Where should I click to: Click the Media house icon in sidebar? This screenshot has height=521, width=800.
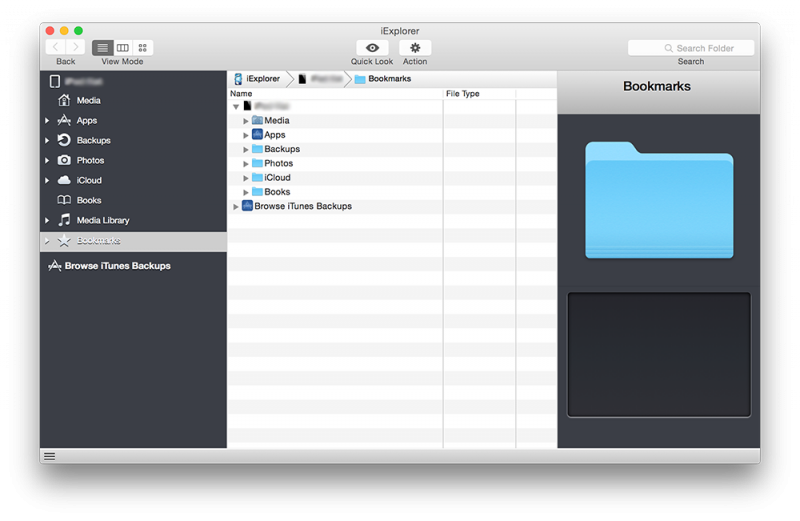tap(64, 100)
